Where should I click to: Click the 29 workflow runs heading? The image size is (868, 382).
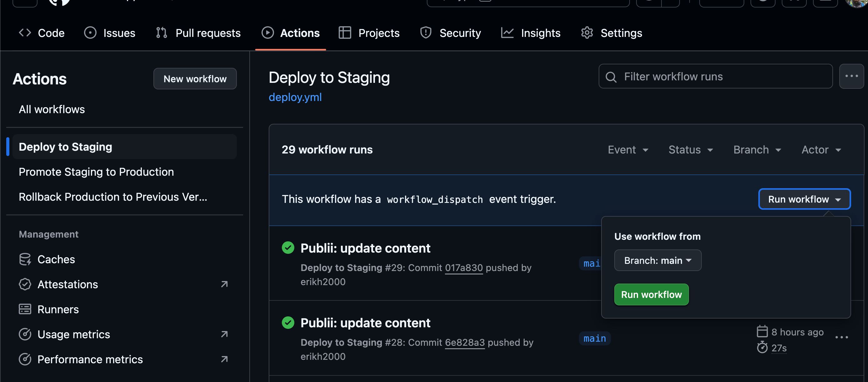pos(327,150)
